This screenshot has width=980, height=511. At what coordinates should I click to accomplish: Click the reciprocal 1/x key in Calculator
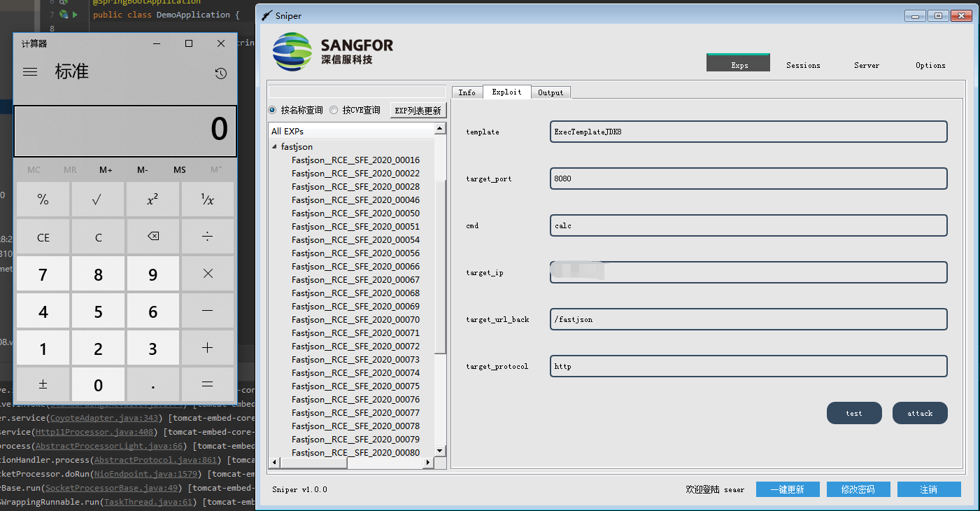tap(208, 199)
